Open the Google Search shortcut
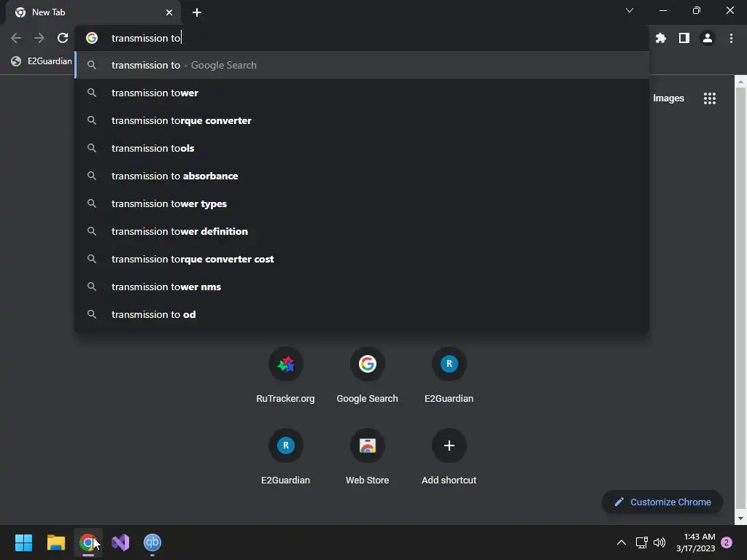The height and width of the screenshot is (560, 747). pyautogui.click(x=368, y=376)
